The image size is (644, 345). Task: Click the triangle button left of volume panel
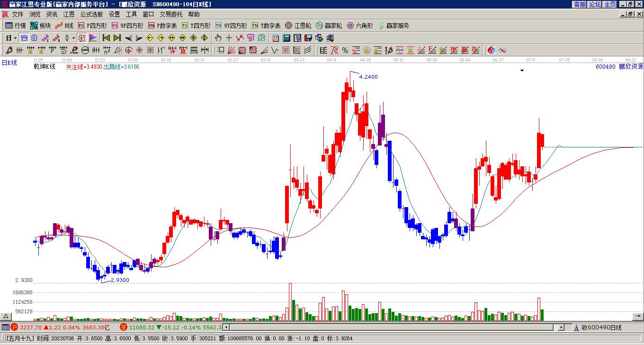(x=6, y=317)
